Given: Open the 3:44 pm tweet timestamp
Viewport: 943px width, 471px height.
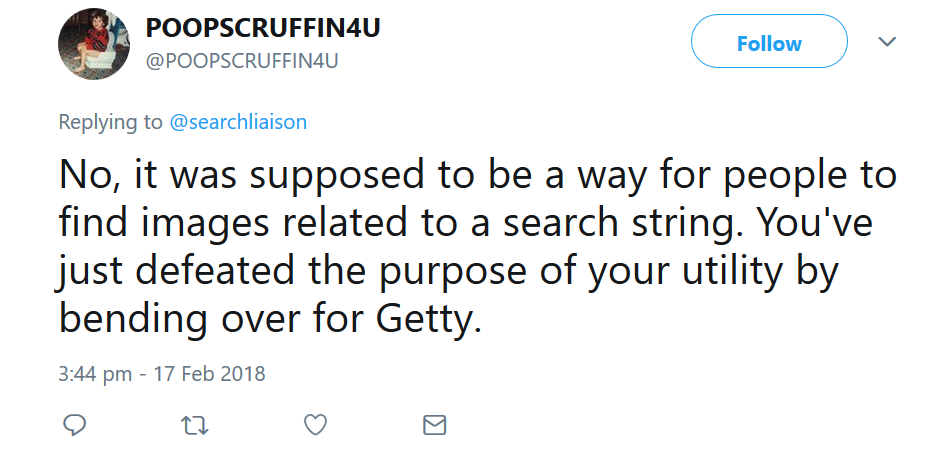Looking at the screenshot, I should click(x=95, y=374).
